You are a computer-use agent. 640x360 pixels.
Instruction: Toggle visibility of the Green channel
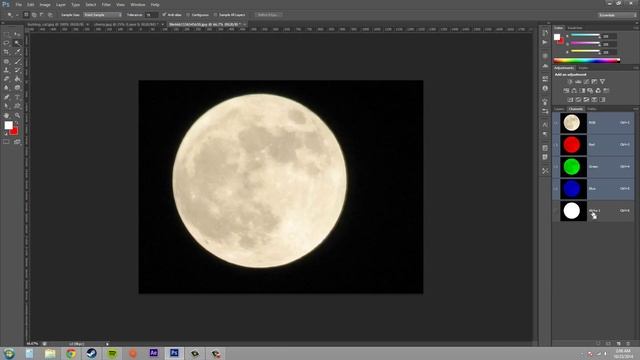click(556, 167)
